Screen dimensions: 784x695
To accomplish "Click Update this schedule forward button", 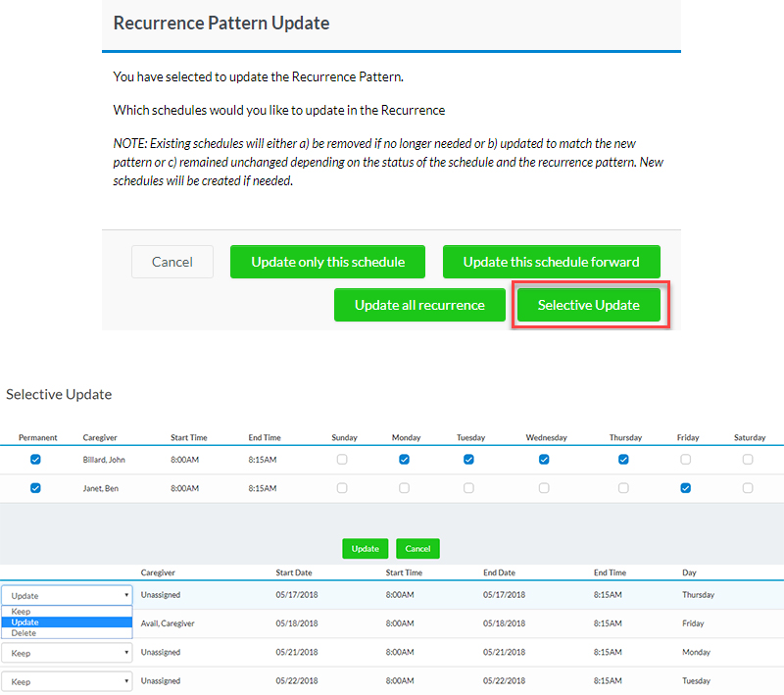I will 551,262.
